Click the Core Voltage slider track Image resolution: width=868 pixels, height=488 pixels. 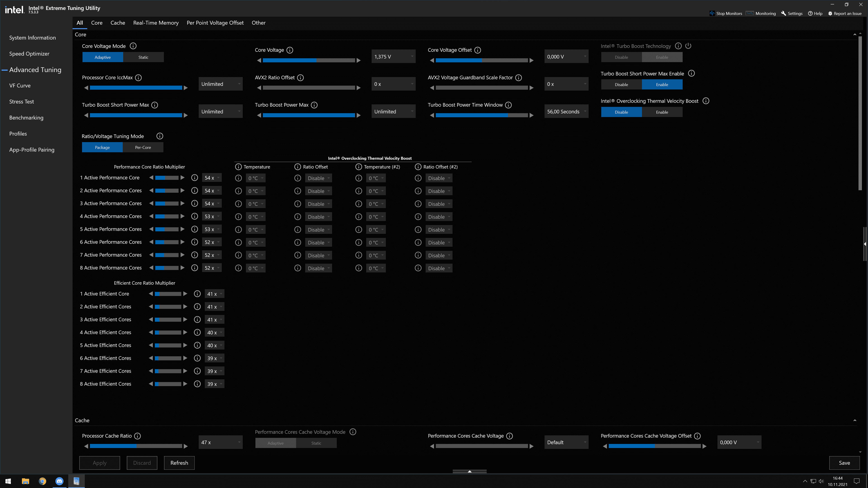point(309,60)
